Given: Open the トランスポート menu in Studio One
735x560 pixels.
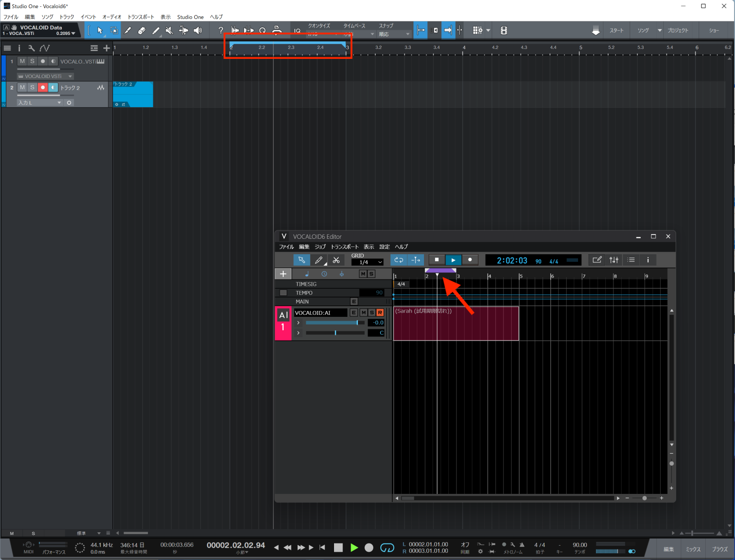Looking at the screenshot, I should click(x=141, y=16).
